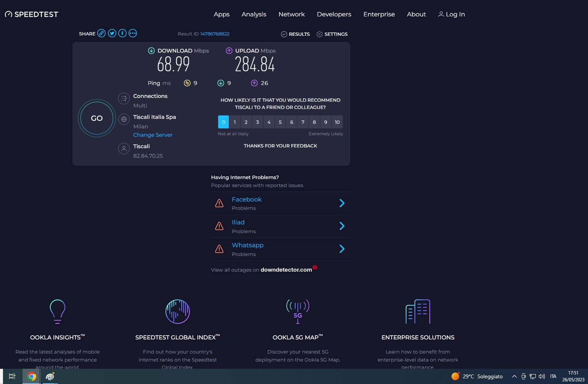Screen dimensions: 588x384
Task: Open the Analysis menu
Action: point(254,14)
